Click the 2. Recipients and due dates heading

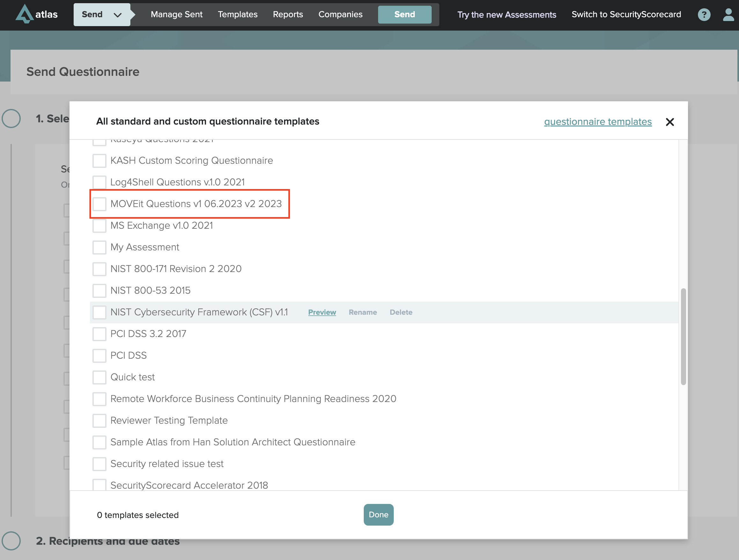tap(107, 541)
